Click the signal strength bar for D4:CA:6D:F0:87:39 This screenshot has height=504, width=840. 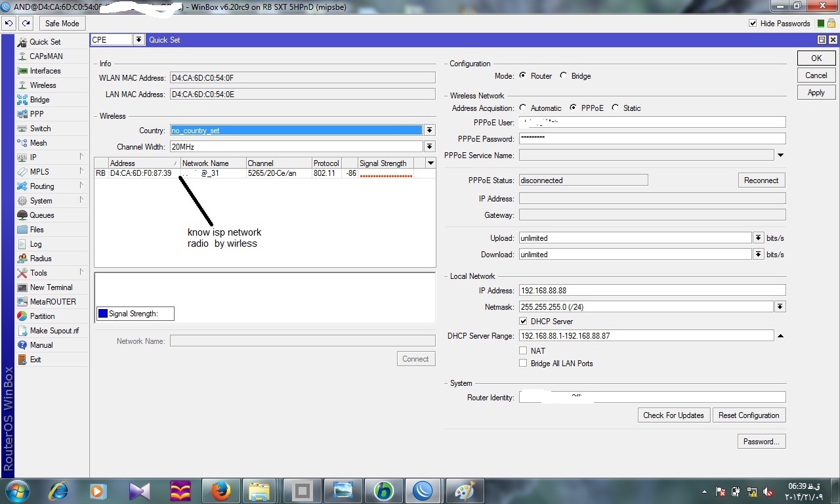pyautogui.click(x=386, y=175)
